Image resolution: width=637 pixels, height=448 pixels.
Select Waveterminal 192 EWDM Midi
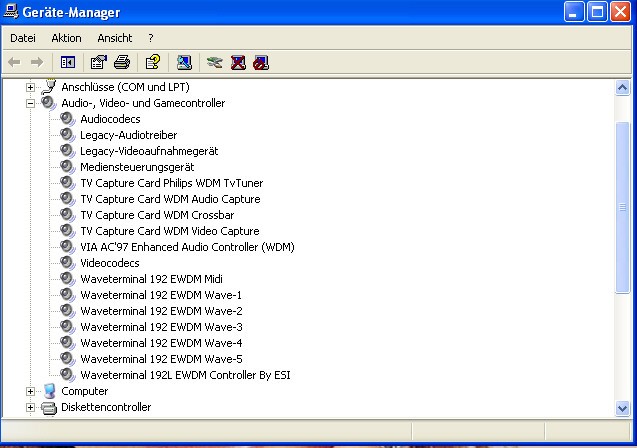click(x=152, y=279)
